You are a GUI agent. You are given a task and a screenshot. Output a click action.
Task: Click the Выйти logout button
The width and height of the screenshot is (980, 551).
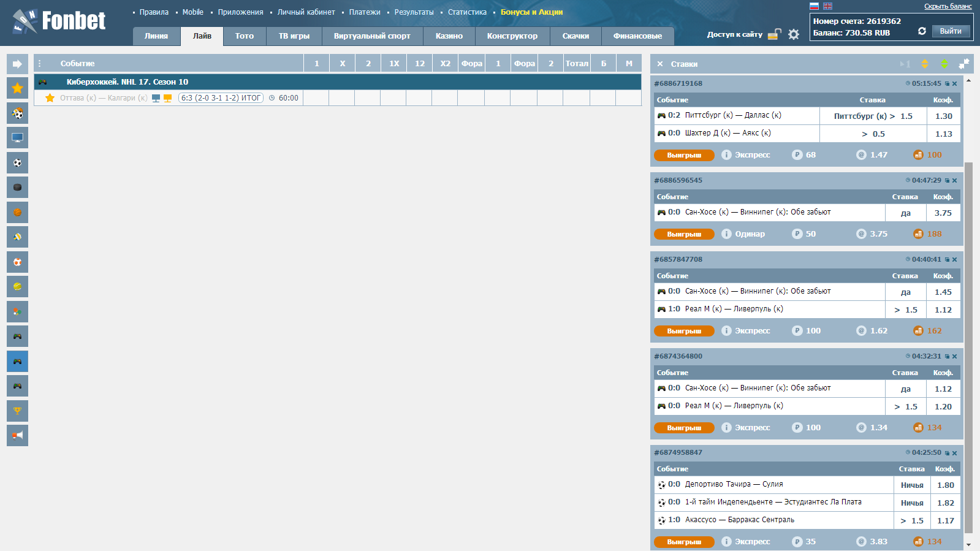pos(951,31)
